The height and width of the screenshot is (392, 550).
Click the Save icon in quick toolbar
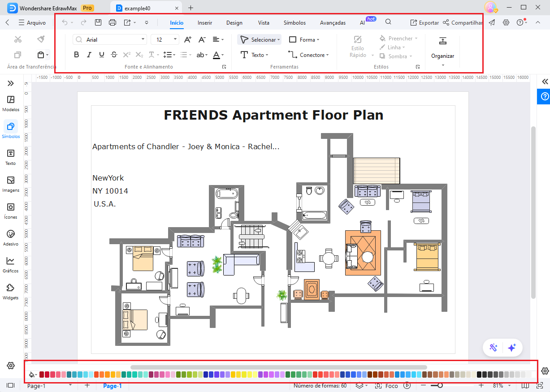(x=98, y=22)
